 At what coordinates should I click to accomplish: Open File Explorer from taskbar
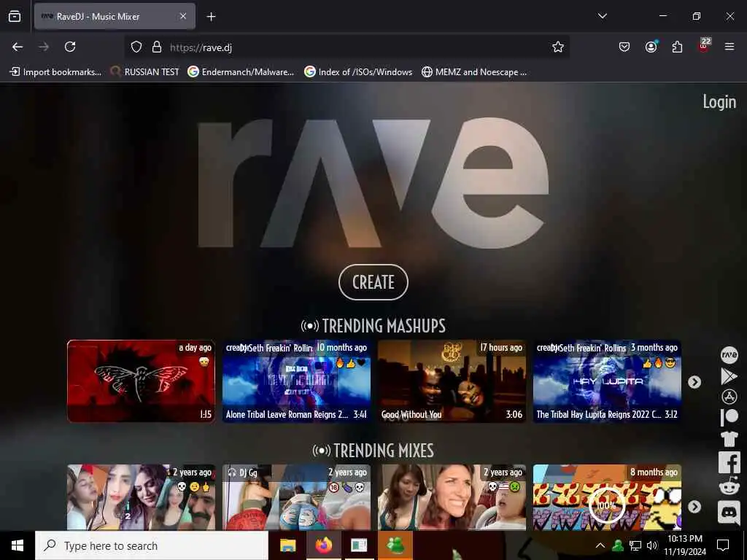(287, 545)
